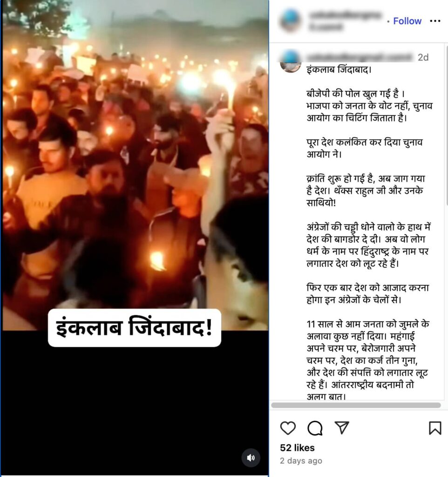Toggle video sound with the speaker icon
This screenshot has height=477, width=448.
251,458
